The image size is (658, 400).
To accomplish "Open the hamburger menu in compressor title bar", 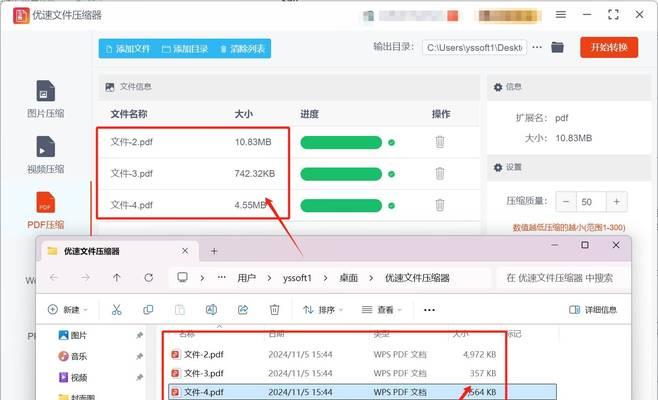I will [560, 15].
